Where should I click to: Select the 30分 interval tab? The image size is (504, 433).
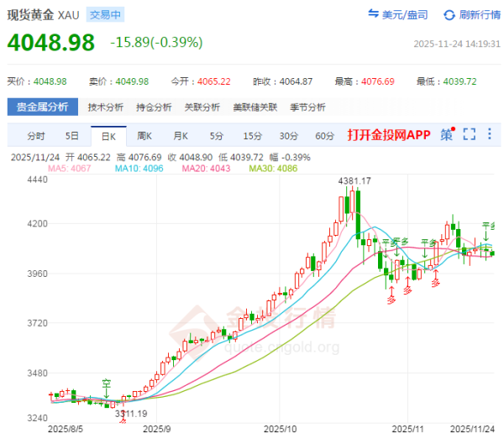[x=288, y=136]
